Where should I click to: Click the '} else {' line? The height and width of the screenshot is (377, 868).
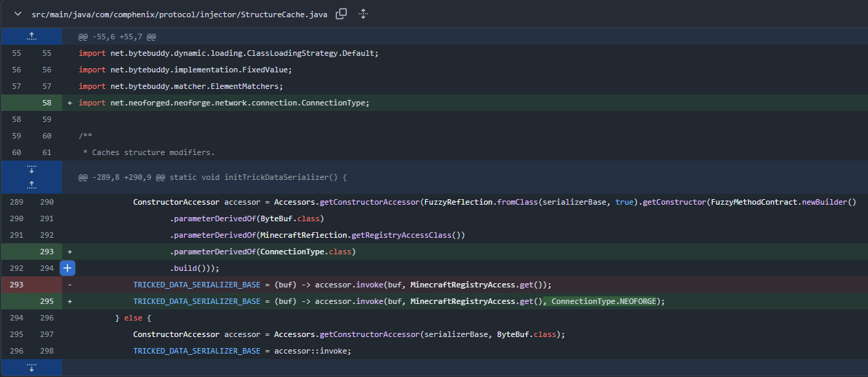click(x=133, y=318)
